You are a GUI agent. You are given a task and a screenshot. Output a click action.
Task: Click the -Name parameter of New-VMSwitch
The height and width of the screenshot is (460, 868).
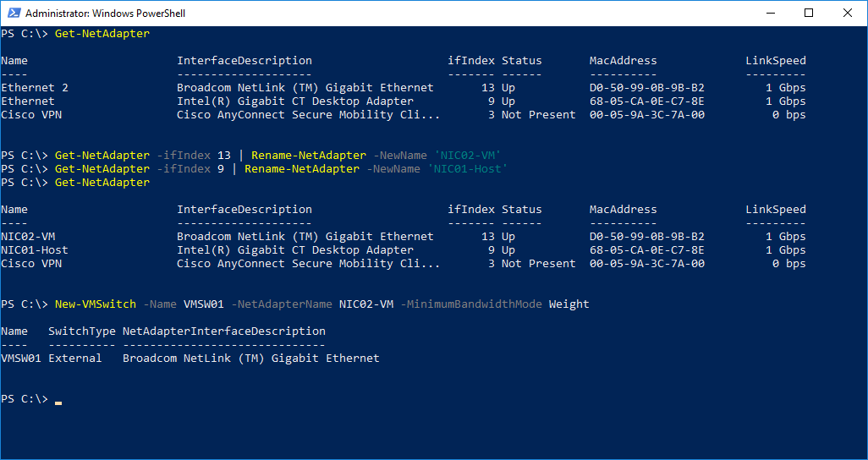(x=159, y=304)
